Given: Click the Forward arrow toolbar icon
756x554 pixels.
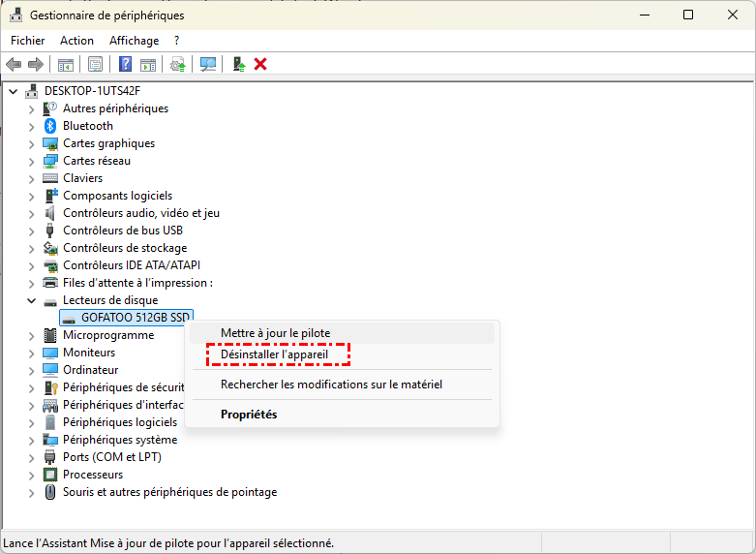Looking at the screenshot, I should click(x=36, y=64).
